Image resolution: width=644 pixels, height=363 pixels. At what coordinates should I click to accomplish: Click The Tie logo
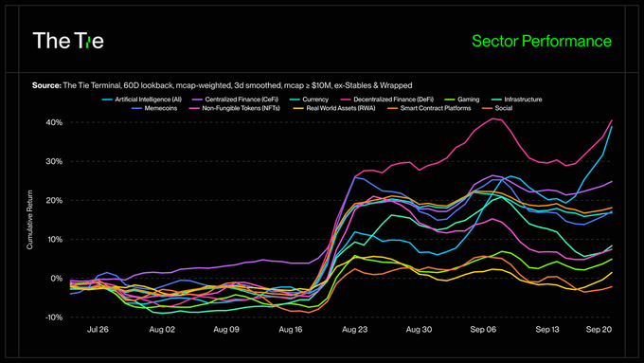click(x=68, y=41)
